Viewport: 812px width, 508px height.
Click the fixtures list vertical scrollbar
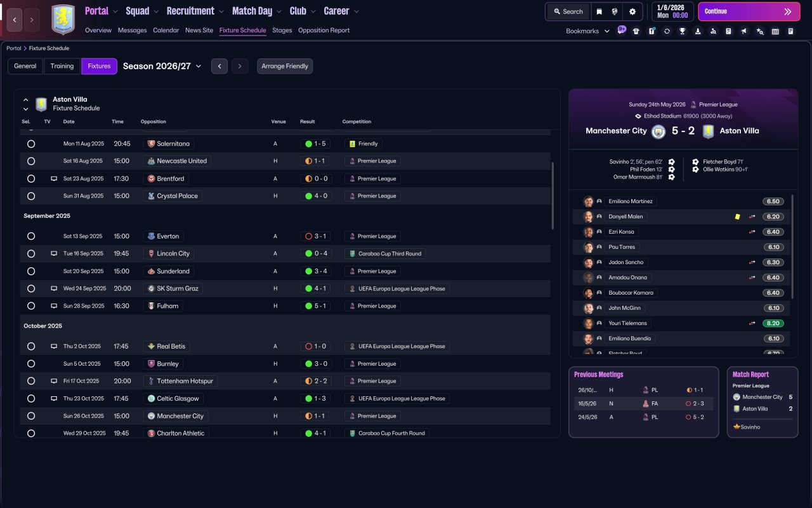point(553,196)
